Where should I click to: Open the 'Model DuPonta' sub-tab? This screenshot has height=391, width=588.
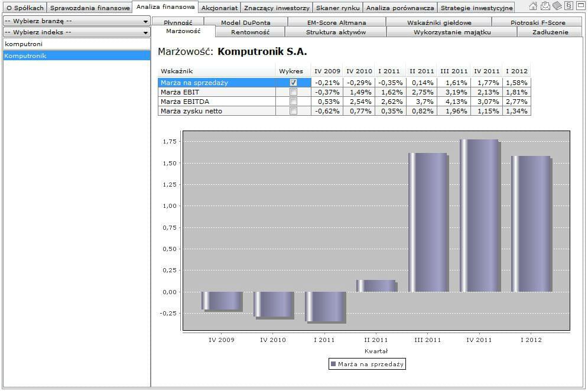(x=246, y=22)
